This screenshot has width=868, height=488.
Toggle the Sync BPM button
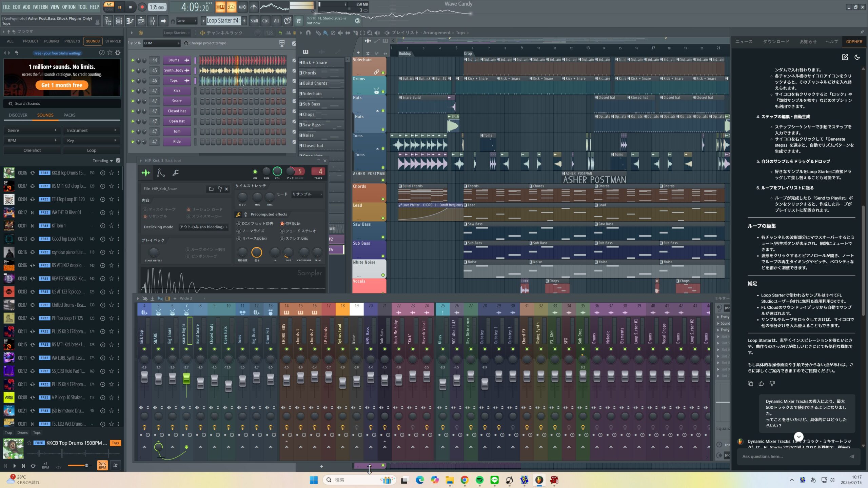[x=102, y=465]
